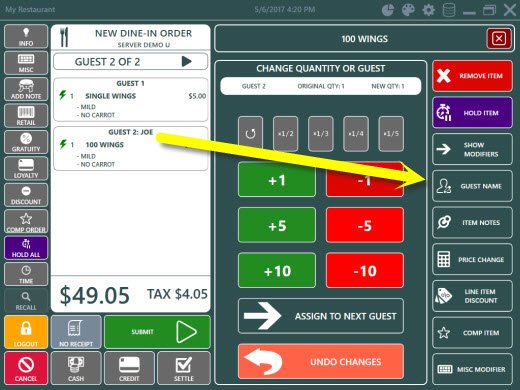The image size is (520, 390).
Task: Click the Guest Name button
Action: tap(472, 186)
